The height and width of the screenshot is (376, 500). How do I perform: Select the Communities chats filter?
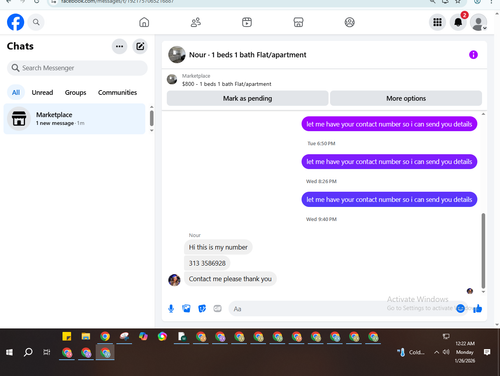(117, 92)
